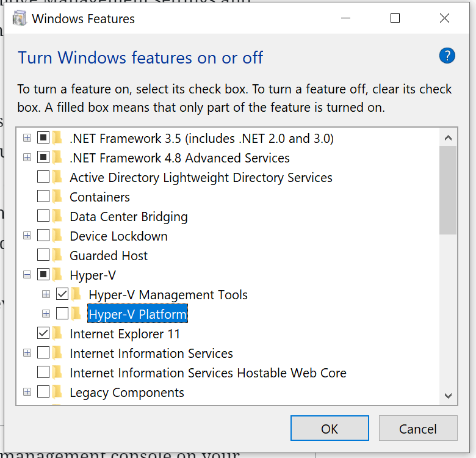Toggle the .NET Framework 4.8 Advanced Services checkbox
The height and width of the screenshot is (458, 476).
click(43, 157)
